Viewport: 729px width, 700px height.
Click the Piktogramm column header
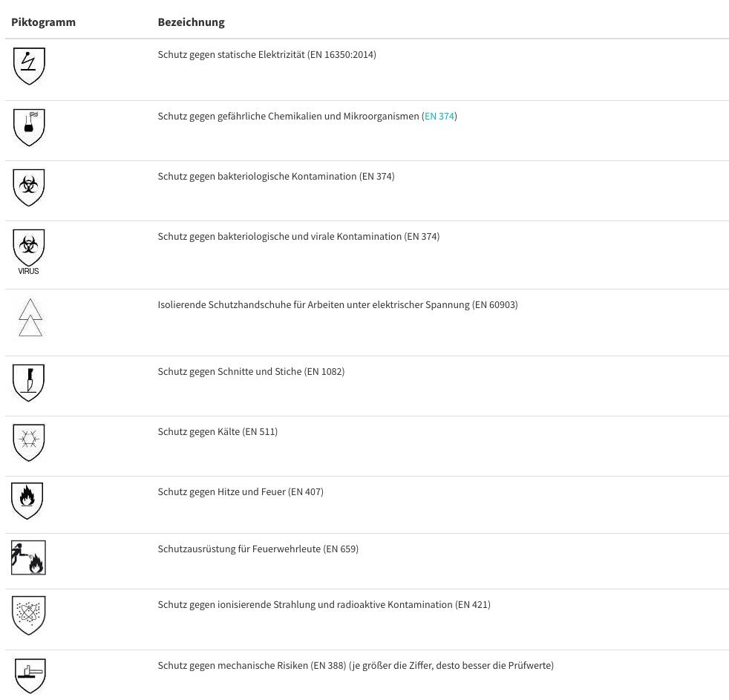tap(43, 22)
